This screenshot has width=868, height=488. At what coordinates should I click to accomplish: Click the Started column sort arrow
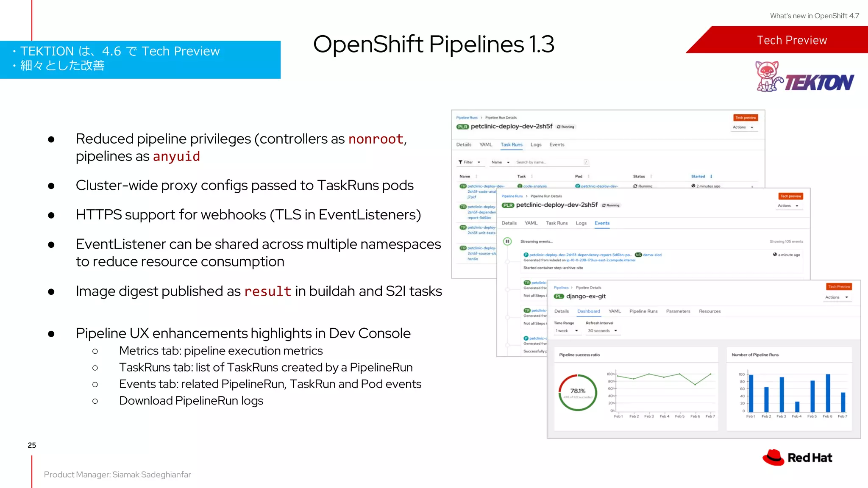point(711,176)
